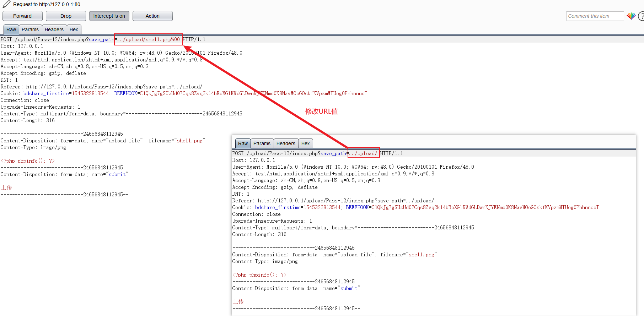The width and height of the screenshot is (644, 316).
Task: Click the top panel Accept-Language header line
Action: pos(75,66)
